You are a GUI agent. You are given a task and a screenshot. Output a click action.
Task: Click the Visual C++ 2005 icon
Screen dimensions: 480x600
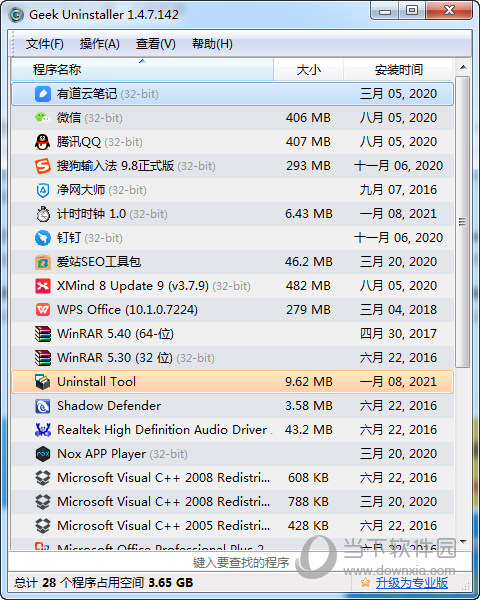(42, 526)
